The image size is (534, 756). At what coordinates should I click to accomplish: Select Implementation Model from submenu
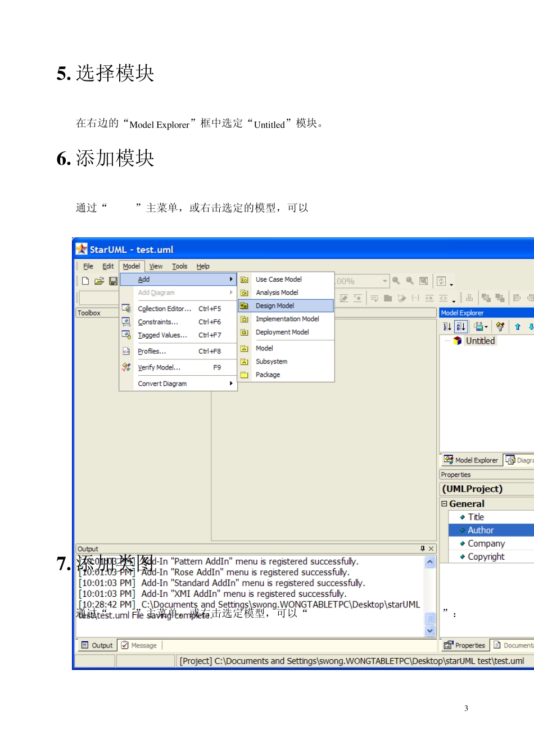pos(286,319)
